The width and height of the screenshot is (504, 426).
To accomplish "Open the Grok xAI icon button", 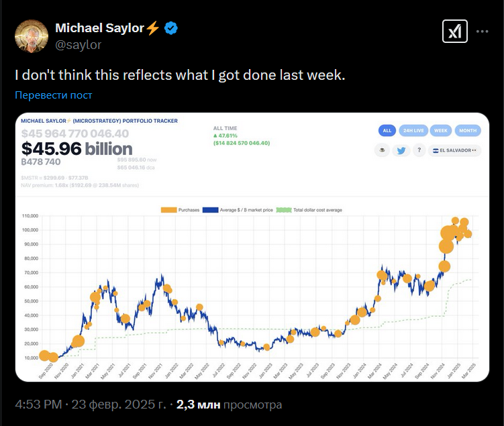I will 455,32.
